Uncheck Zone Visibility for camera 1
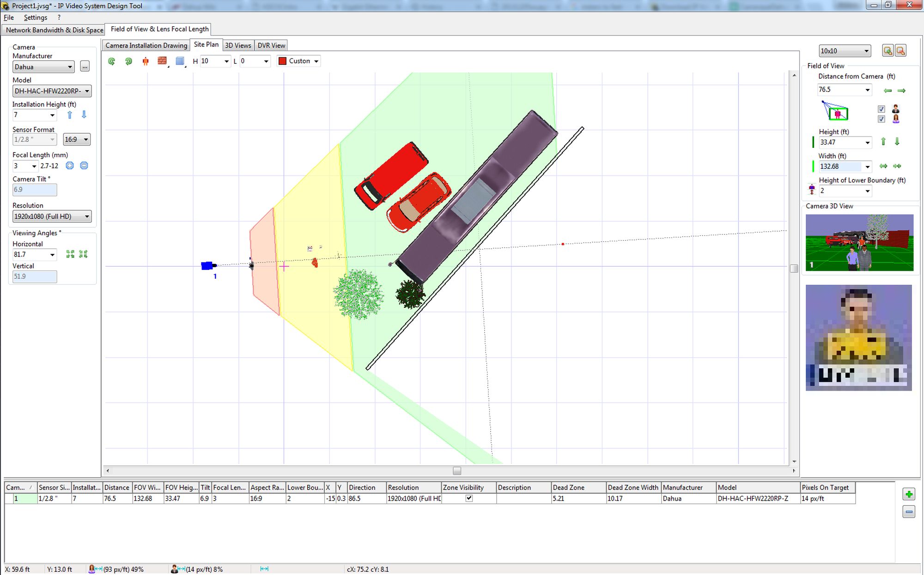Viewport: 924px width, 575px height. (469, 498)
